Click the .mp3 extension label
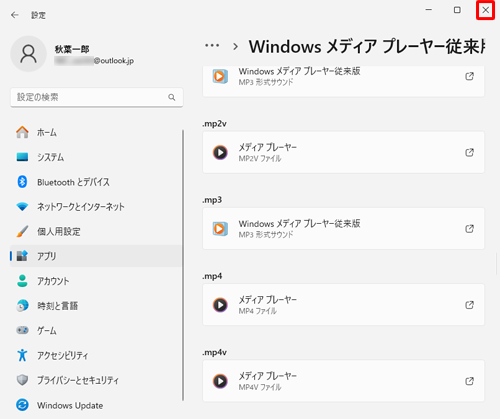The image size is (500, 419). pos(212,200)
